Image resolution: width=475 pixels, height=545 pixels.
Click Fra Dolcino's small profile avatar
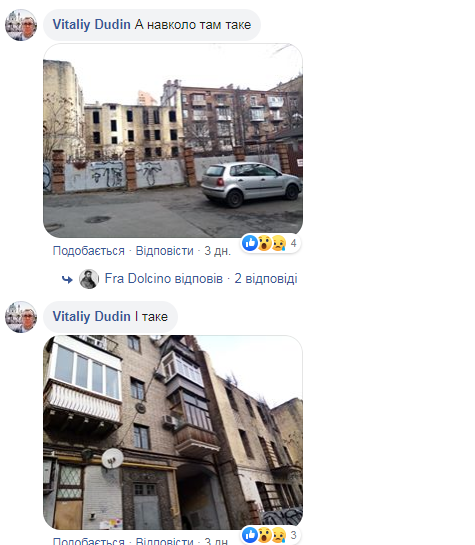point(89,279)
